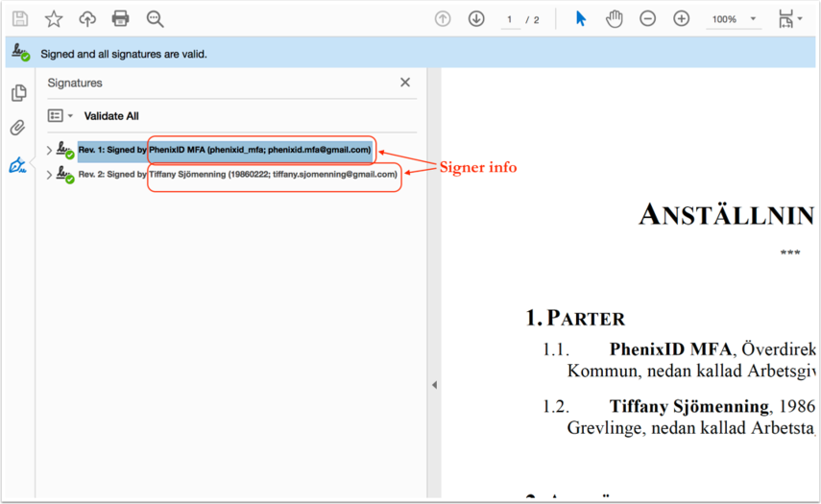Open the 100% zoom level dropdown
This screenshot has height=504, width=821.
(x=734, y=19)
